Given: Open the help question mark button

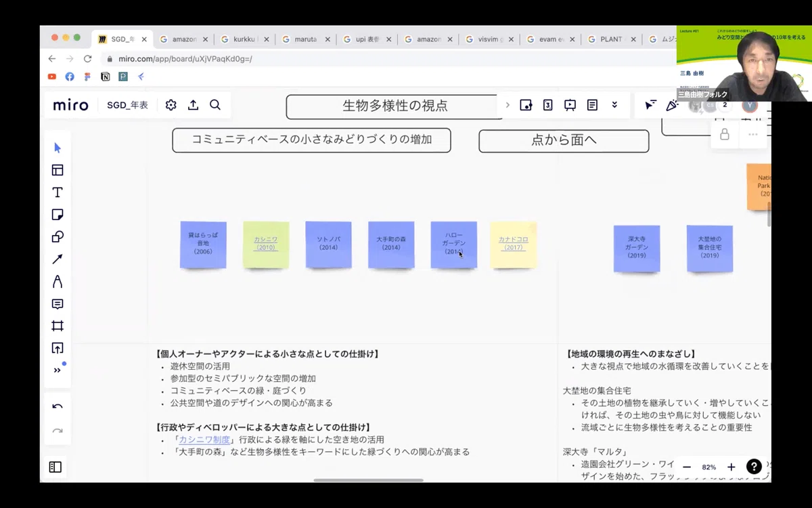Looking at the screenshot, I should point(754,467).
